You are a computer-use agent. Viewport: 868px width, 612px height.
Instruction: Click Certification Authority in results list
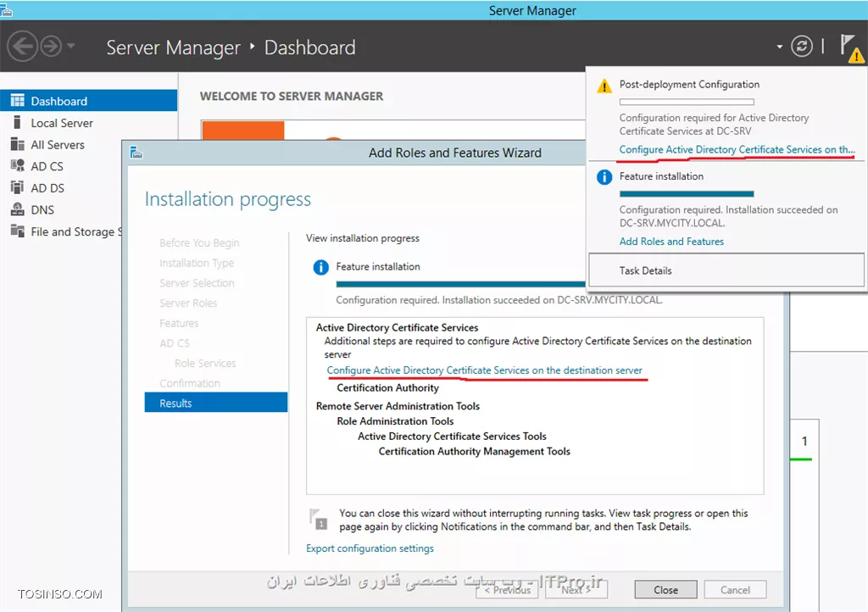[387, 388]
